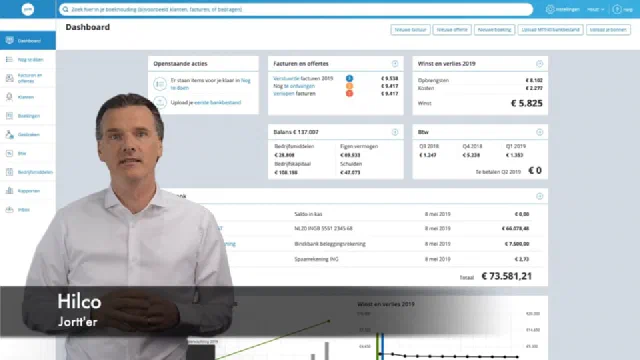Open the Bank card arrow icon
Screen dimensions: 640x360
(x=539, y=196)
